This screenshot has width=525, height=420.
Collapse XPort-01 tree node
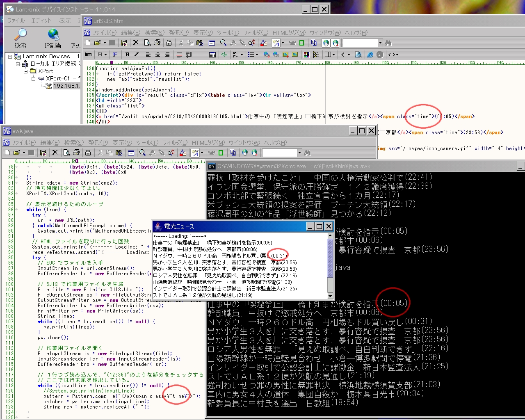pyautogui.click(x=33, y=79)
